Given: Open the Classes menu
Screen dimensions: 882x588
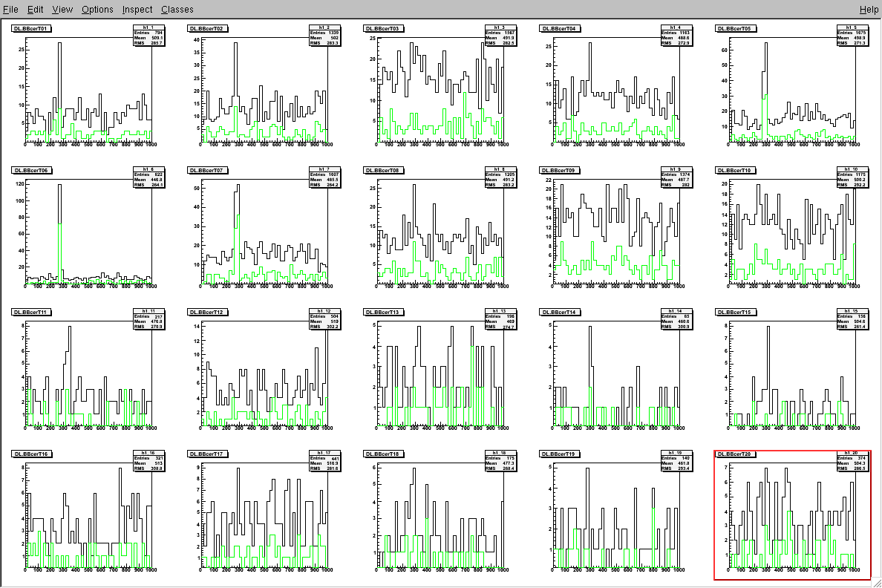Looking at the screenshot, I should coord(177,9).
